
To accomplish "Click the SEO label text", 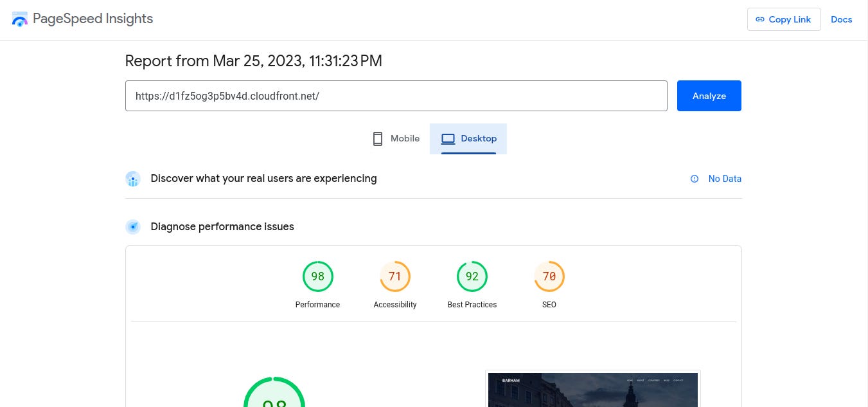I will coord(549,305).
